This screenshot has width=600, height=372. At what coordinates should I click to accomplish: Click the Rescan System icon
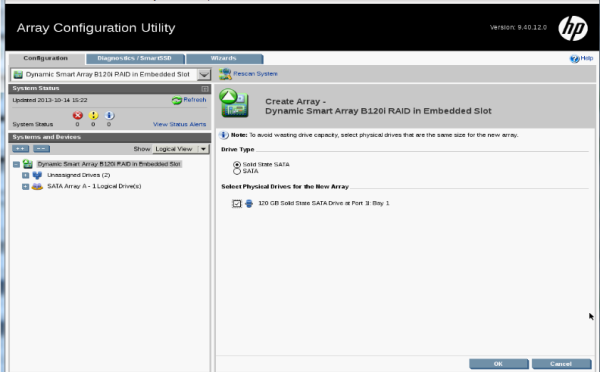225,74
